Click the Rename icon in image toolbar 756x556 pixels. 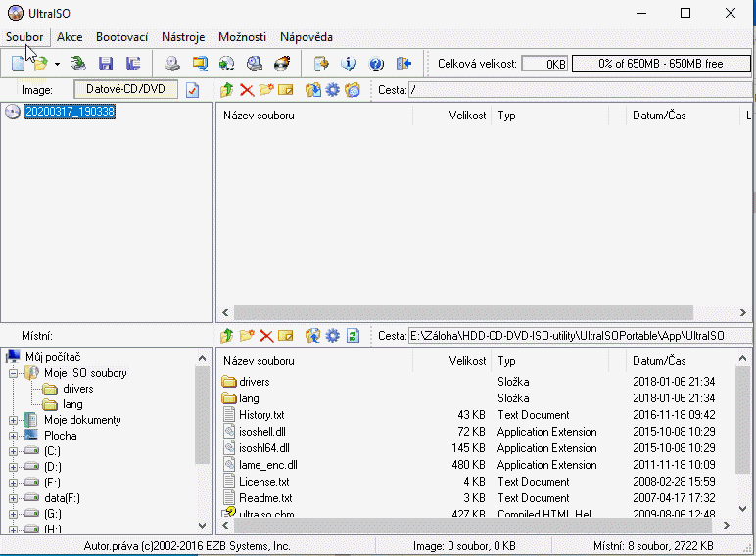point(285,90)
